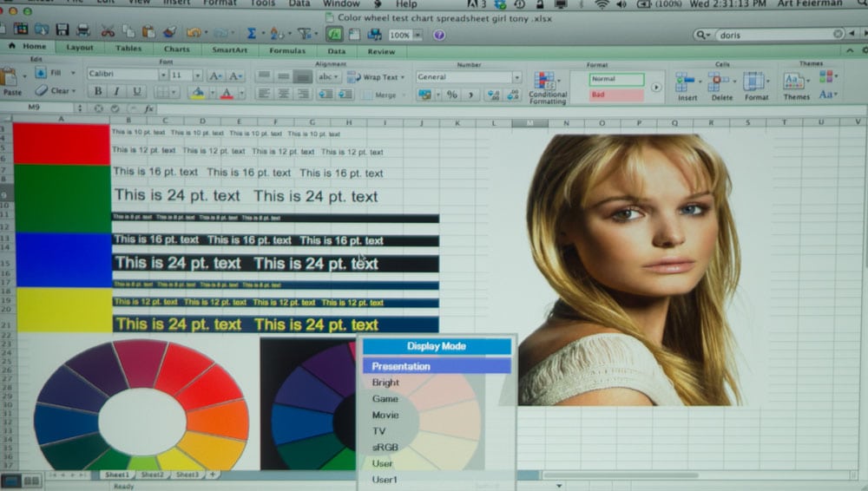Click the Open file folder icon
Viewport: 868px width, 491px height.
click(42, 29)
